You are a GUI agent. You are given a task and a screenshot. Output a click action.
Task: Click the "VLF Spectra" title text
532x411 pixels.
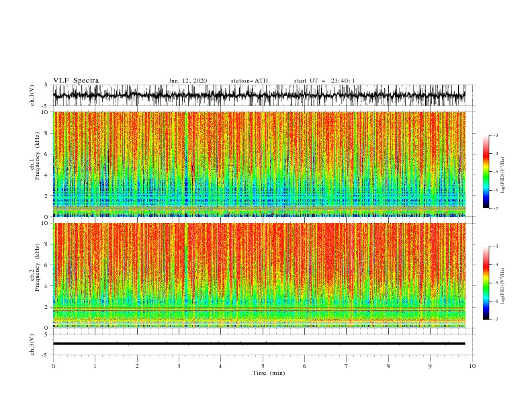tap(76, 81)
